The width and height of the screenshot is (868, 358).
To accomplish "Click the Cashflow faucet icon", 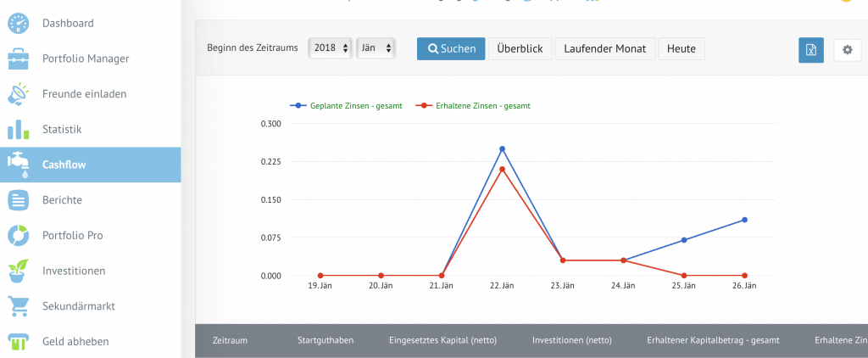I will click(19, 165).
